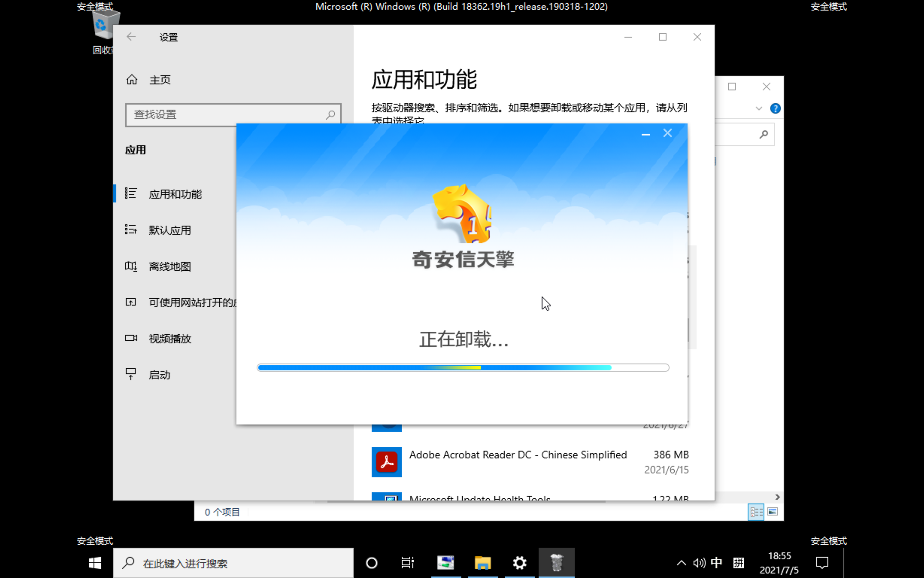Expand the ribbon chevron in File Explorer
The image size is (924, 578).
pos(759,109)
